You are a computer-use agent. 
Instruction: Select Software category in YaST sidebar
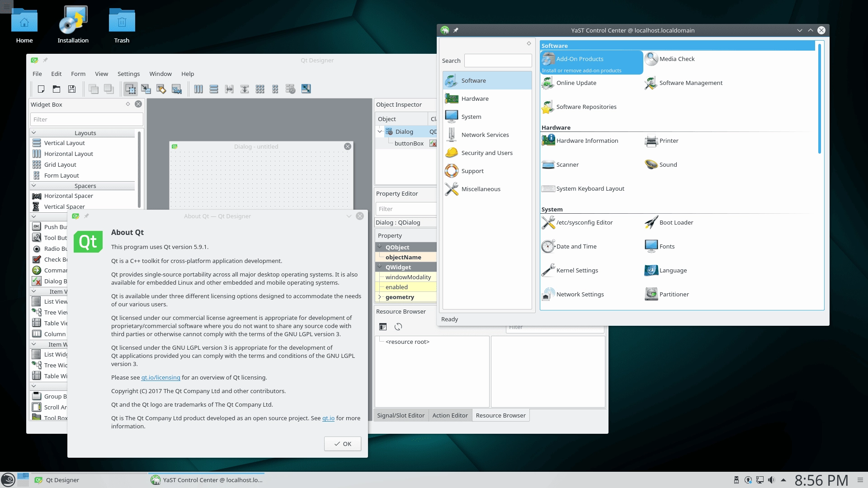point(487,80)
